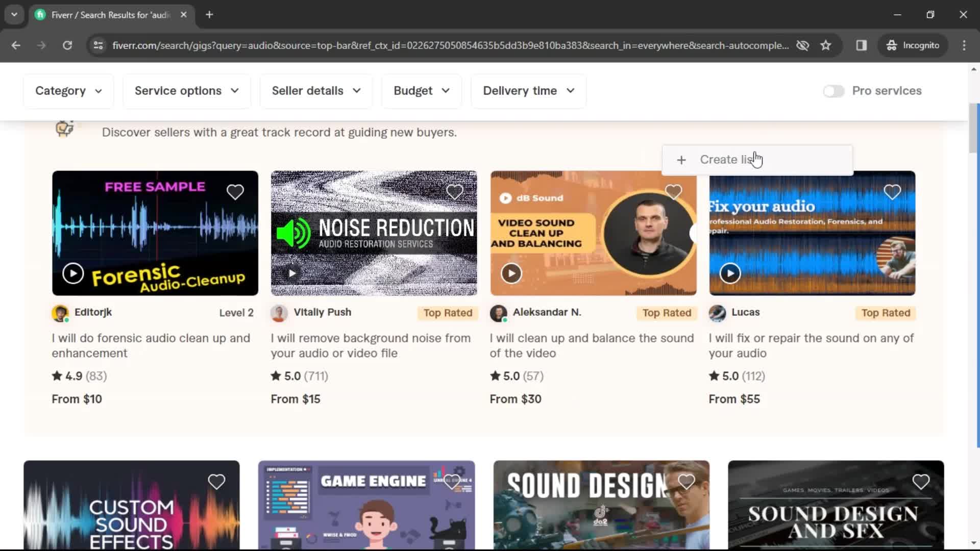Save the Sound Design gig with heart

pos(687,482)
